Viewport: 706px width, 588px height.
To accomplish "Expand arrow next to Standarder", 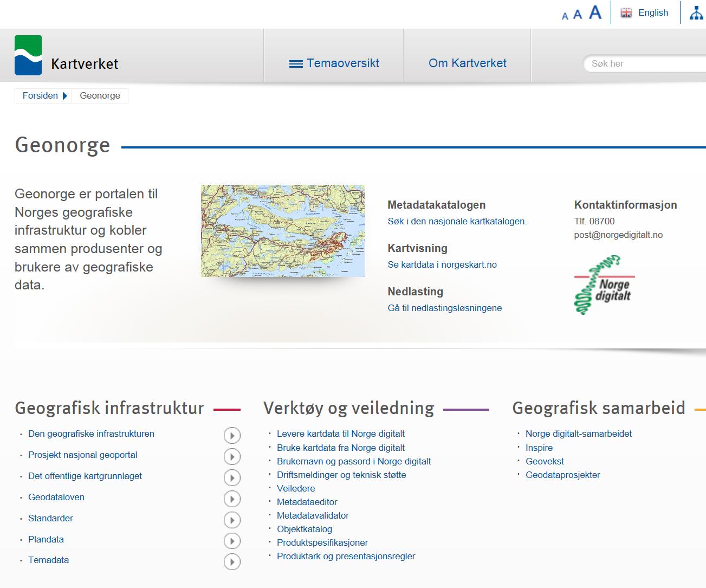I will (x=232, y=520).
